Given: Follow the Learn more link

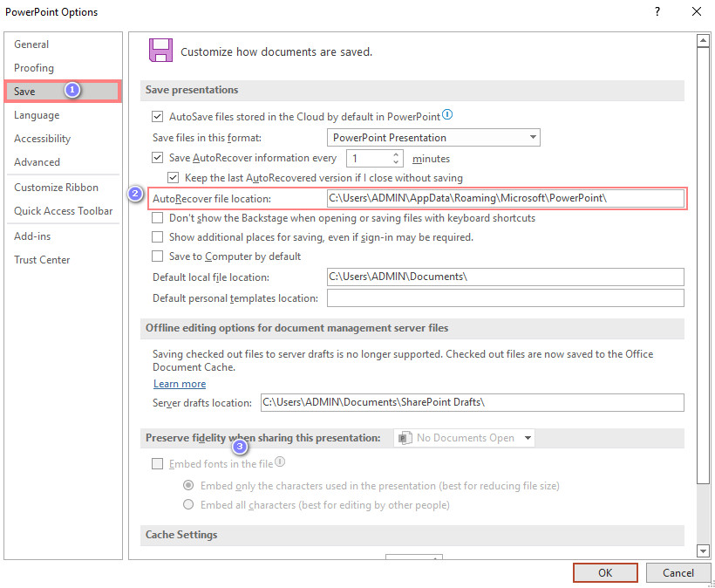Looking at the screenshot, I should tap(180, 384).
